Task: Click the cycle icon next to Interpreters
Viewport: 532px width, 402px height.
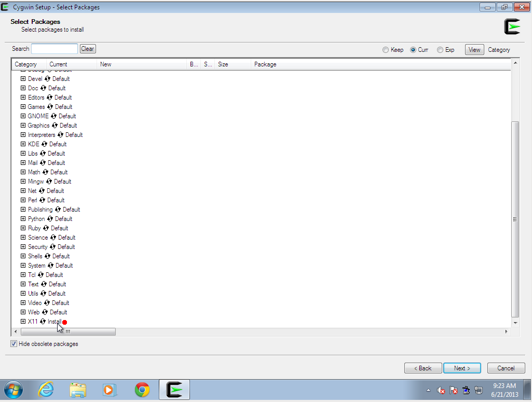Action: [60, 134]
